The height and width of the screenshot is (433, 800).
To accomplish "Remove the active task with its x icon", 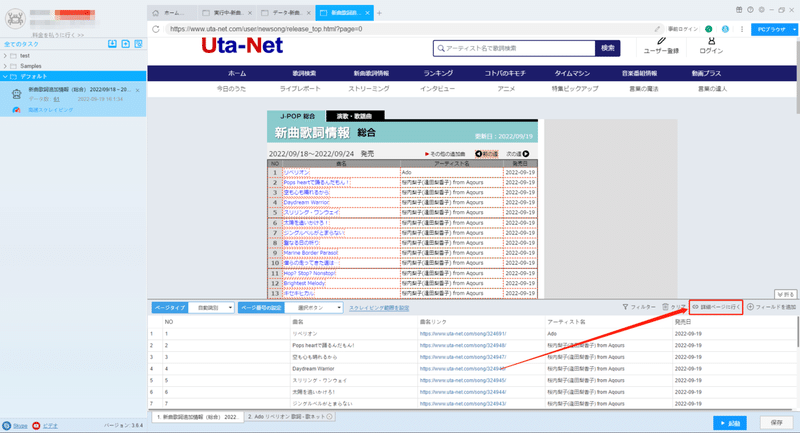I will click(x=138, y=90).
